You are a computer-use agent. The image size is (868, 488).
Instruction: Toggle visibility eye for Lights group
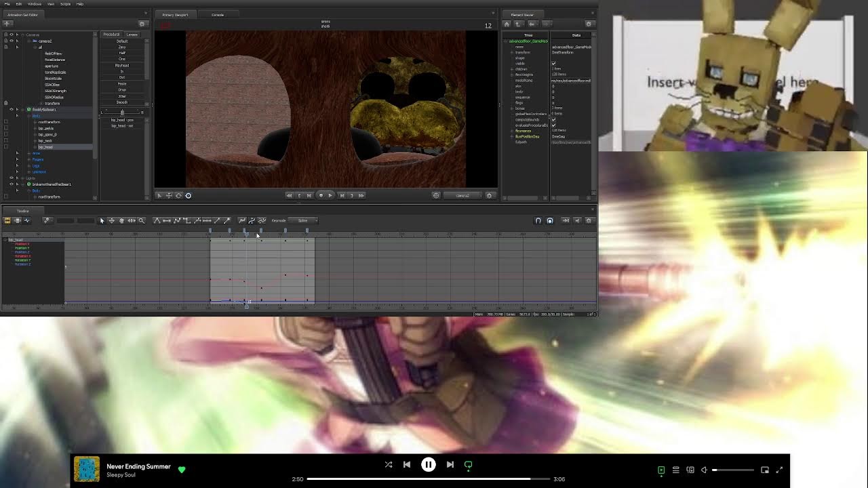pos(11,178)
